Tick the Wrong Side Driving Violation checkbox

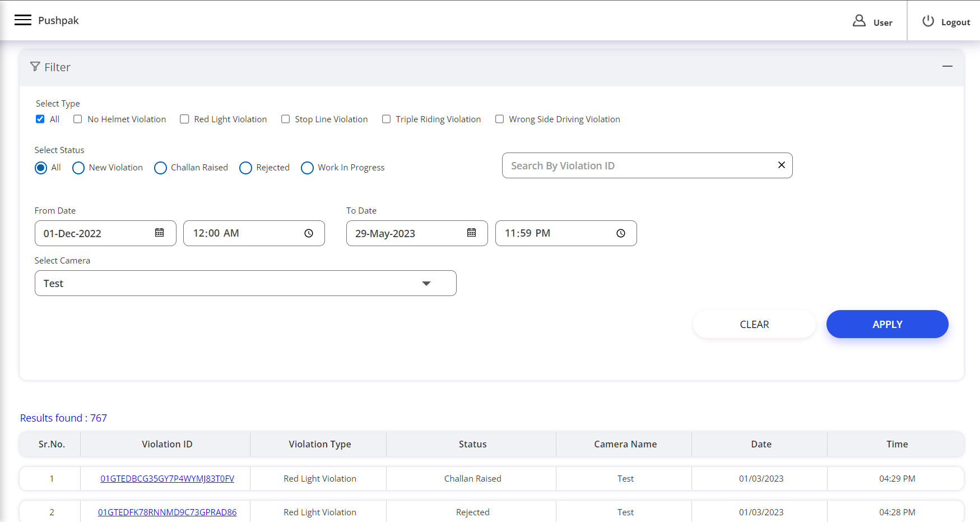(x=499, y=119)
